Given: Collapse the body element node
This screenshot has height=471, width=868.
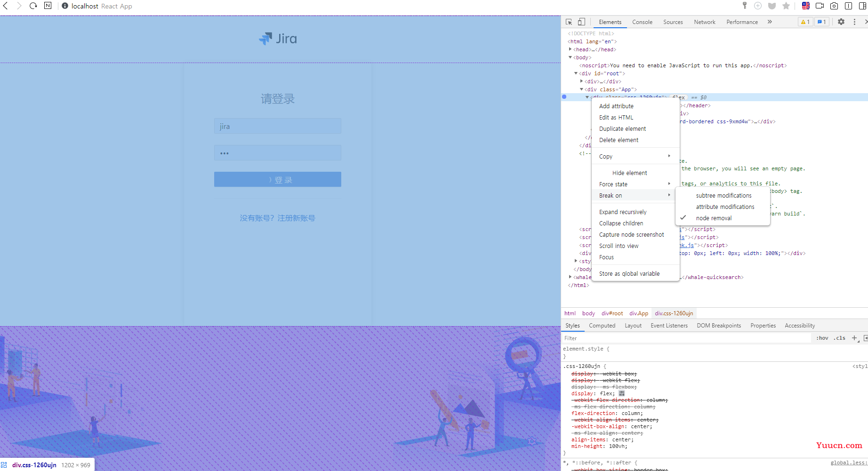Looking at the screenshot, I should click(570, 57).
